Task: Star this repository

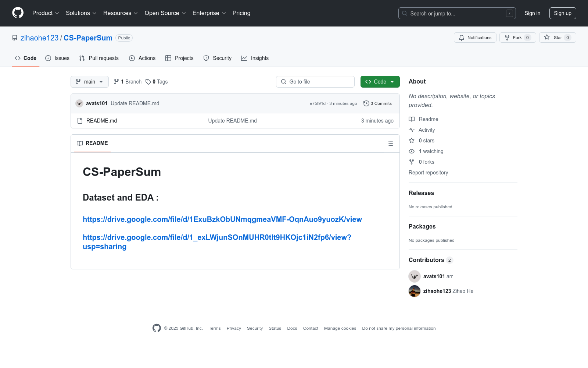Action: (557, 38)
